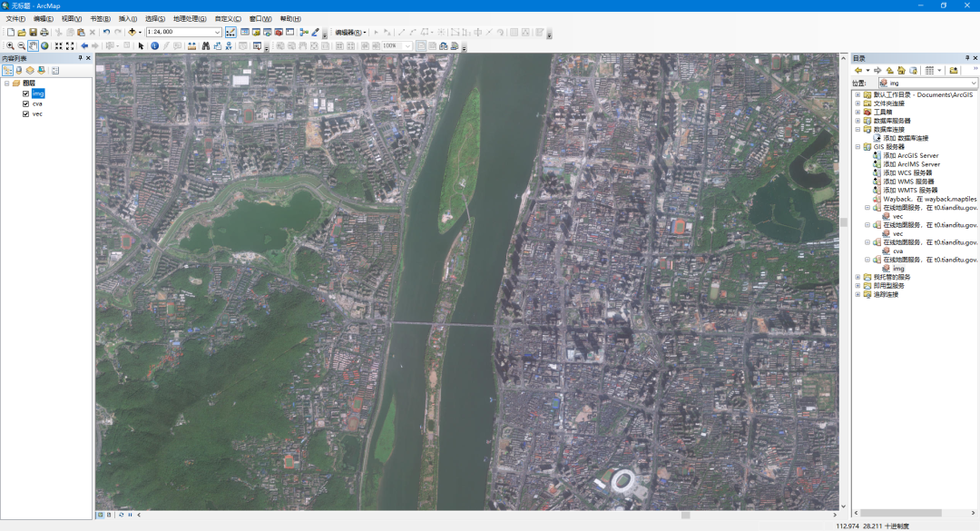This screenshot has height=531, width=980.
Task: Click catalog Up One Level icon
Action: (x=889, y=71)
